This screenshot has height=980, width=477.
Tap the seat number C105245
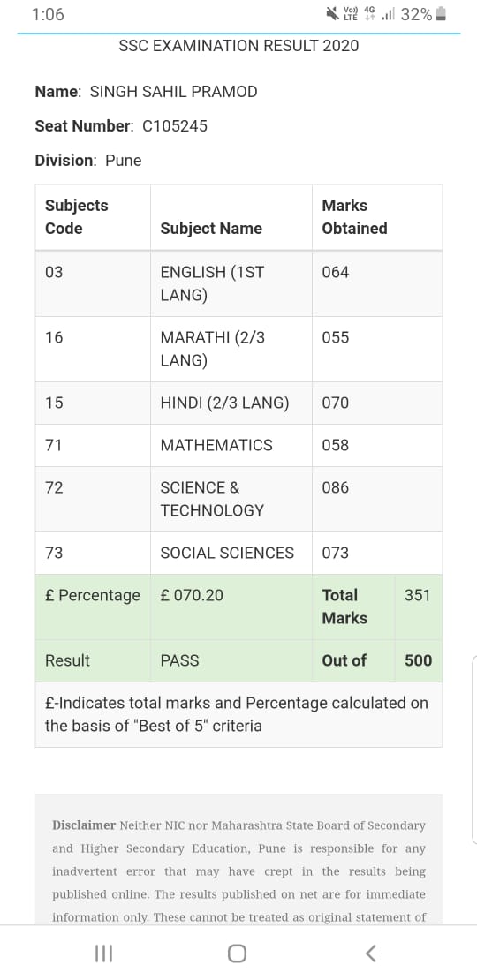coord(175,126)
